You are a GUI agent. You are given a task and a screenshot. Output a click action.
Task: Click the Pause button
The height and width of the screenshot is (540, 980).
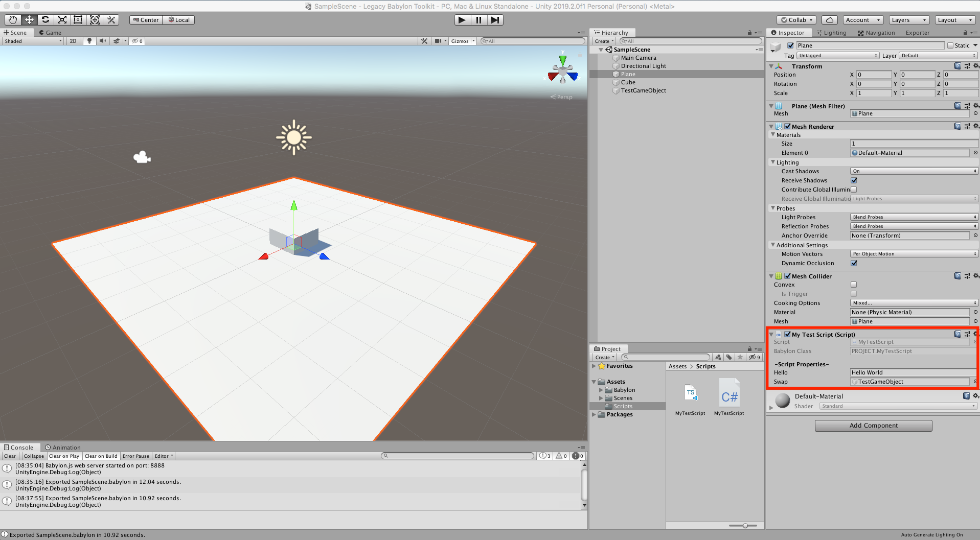[478, 20]
